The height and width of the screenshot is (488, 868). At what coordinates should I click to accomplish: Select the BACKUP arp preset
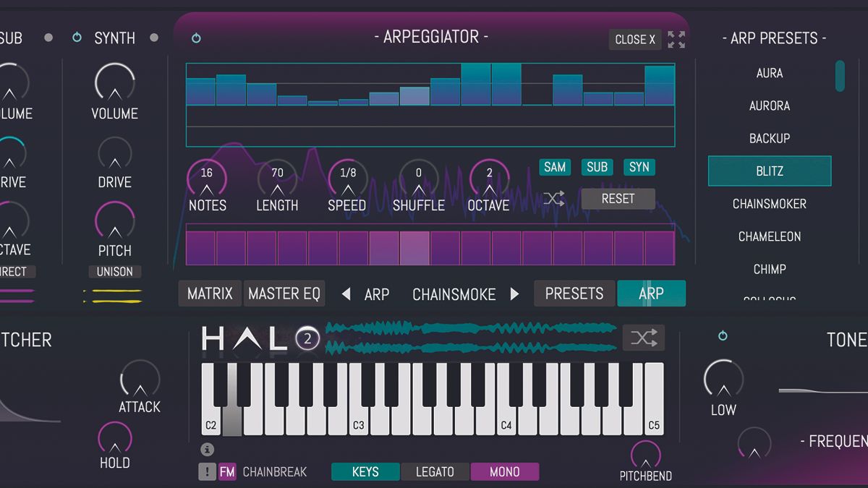(x=770, y=138)
